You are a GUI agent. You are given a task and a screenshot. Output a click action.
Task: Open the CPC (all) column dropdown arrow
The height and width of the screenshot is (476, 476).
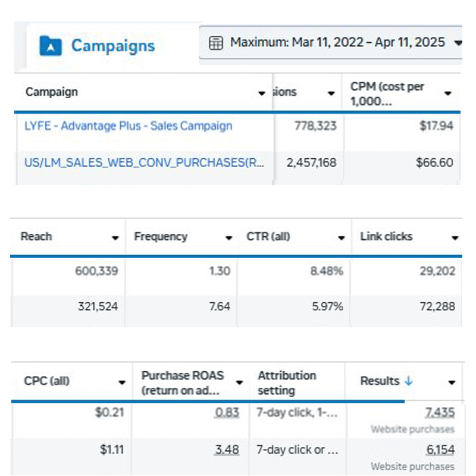122,383
